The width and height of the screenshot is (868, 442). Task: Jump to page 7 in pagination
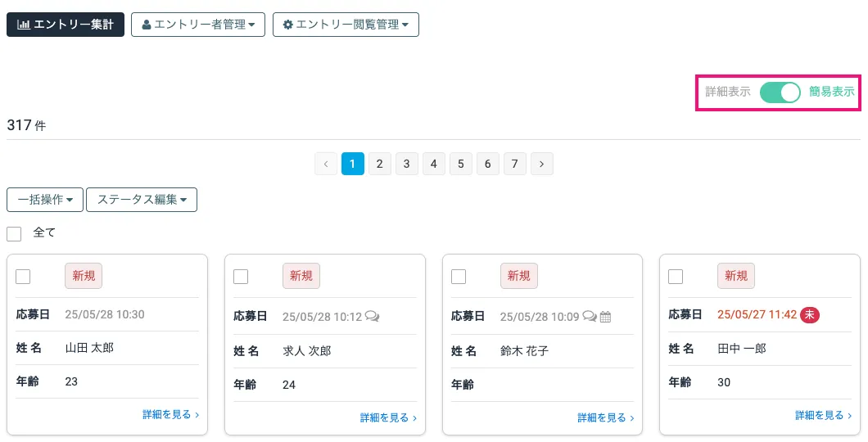(x=514, y=164)
